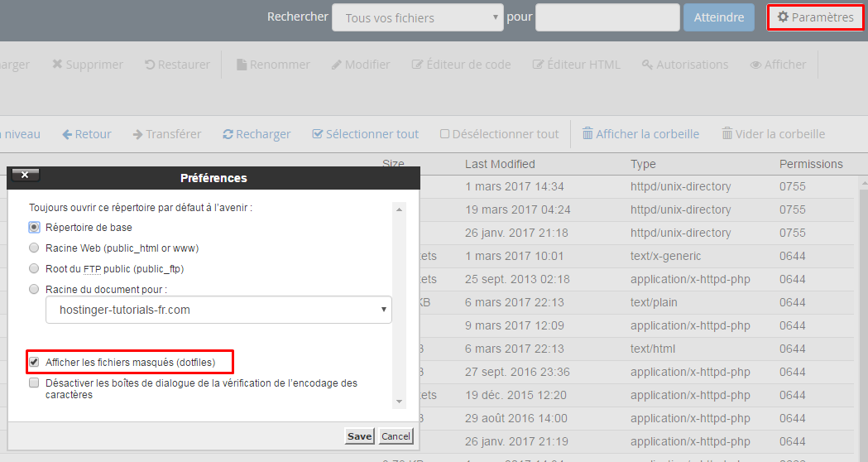This screenshot has width=868, height=462.
Task: Click the date 1 mars 2017 14:34
Action: pyautogui.click(x=515, y=186)
